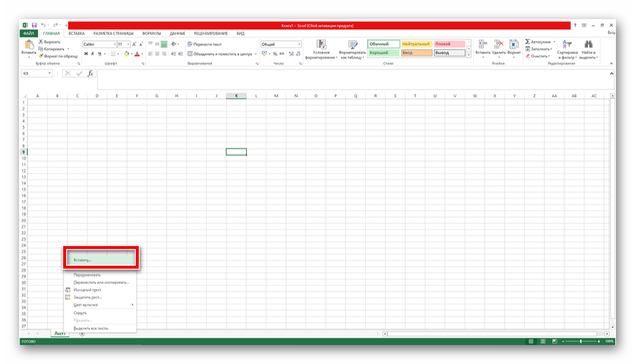Click Объединить и поместить в центре
This screenshot has height=364, width=635.
pyautogui.click(x=220, y=54)
